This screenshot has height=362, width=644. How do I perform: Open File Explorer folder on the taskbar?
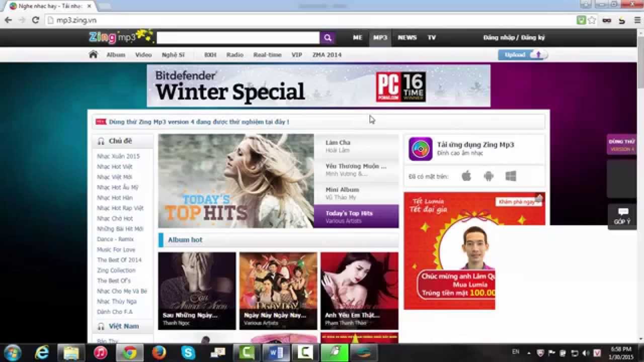pos(72,352)
